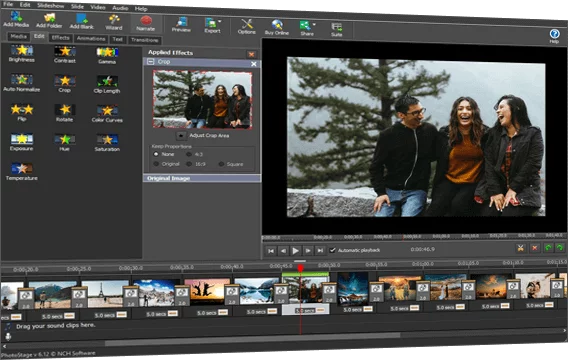Play the slideshow preview

click(295, 250)
